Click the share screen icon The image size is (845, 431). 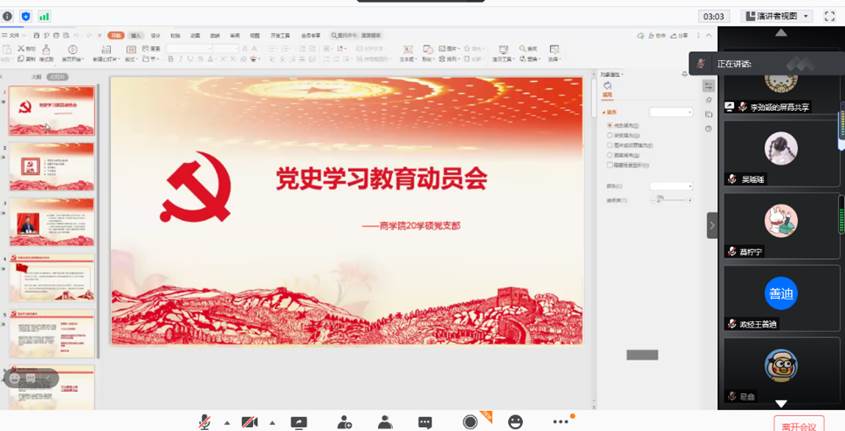pyautogui.click(x=298, y=422)
